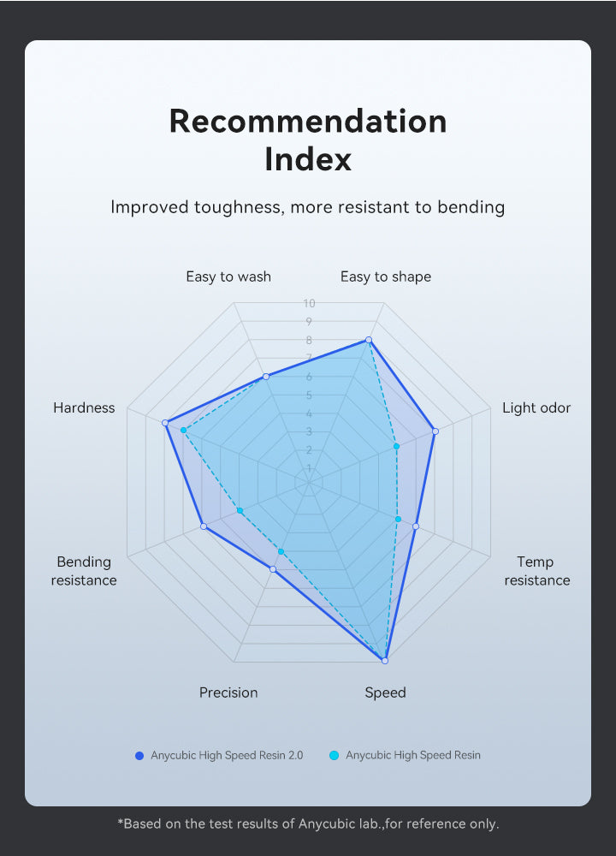
Task: Click the "Recommendation Index" heading
Action: 308,140
